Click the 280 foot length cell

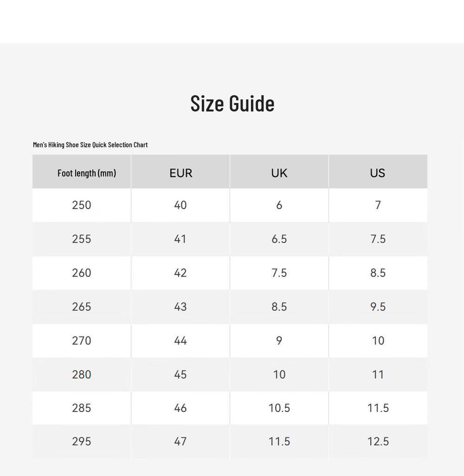pos(82,375)
